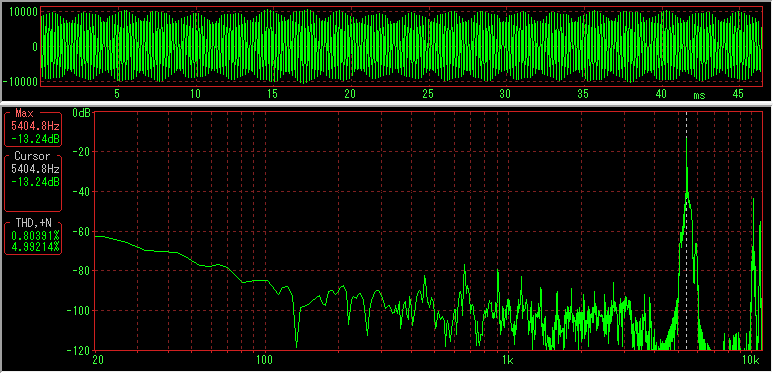The image size is (773, 375).
Task: Click the 15 ms time axis label
Action: tap(273, 94)
